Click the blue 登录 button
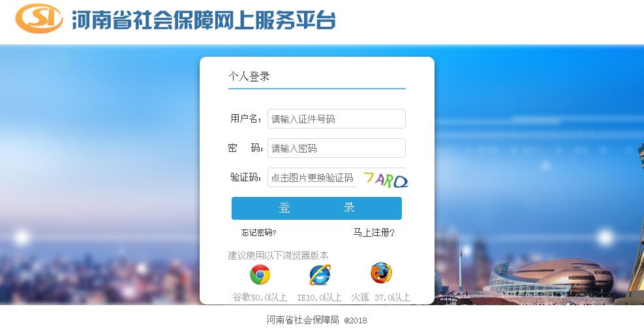The image size is (644, 328). (x=316, y=208)
